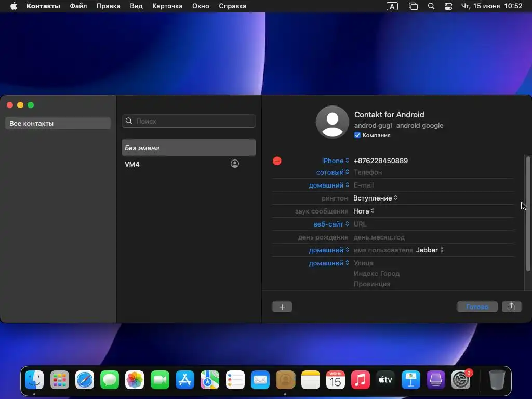Launch FaceTime from the Dock
The image size is (532, 399).
pos(160,380)
